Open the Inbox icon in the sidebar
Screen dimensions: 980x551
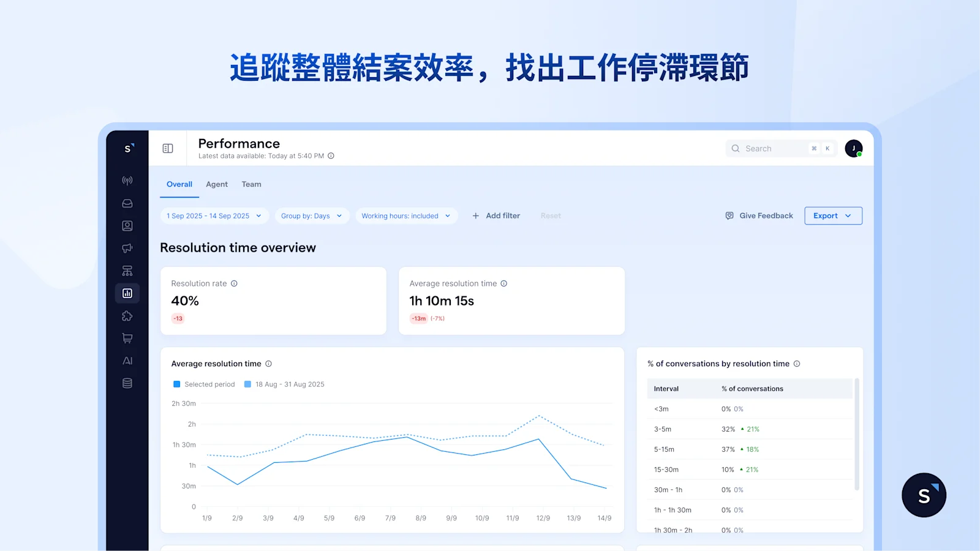tap(127, 203)
